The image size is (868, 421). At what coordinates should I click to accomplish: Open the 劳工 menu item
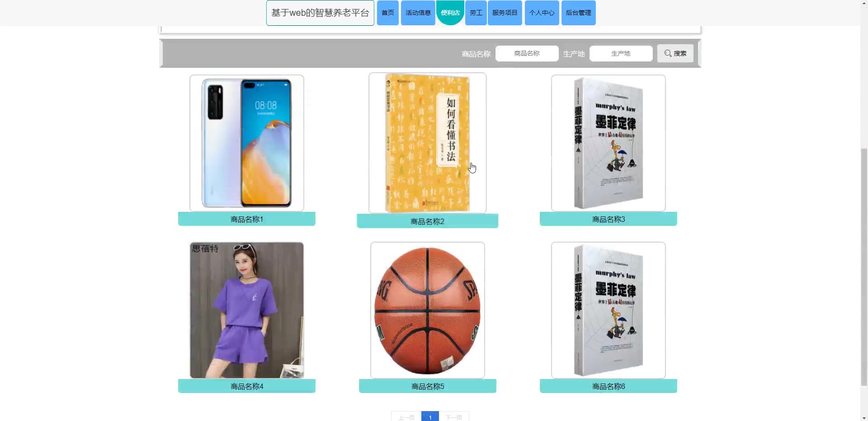[476, 13]
